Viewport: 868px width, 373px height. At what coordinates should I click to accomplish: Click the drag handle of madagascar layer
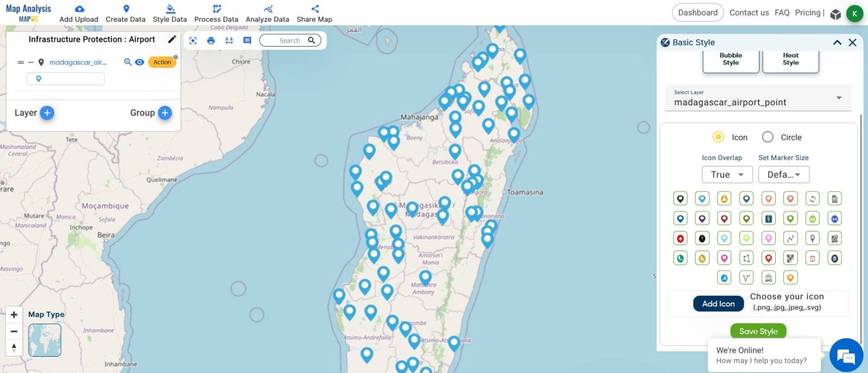21,62
